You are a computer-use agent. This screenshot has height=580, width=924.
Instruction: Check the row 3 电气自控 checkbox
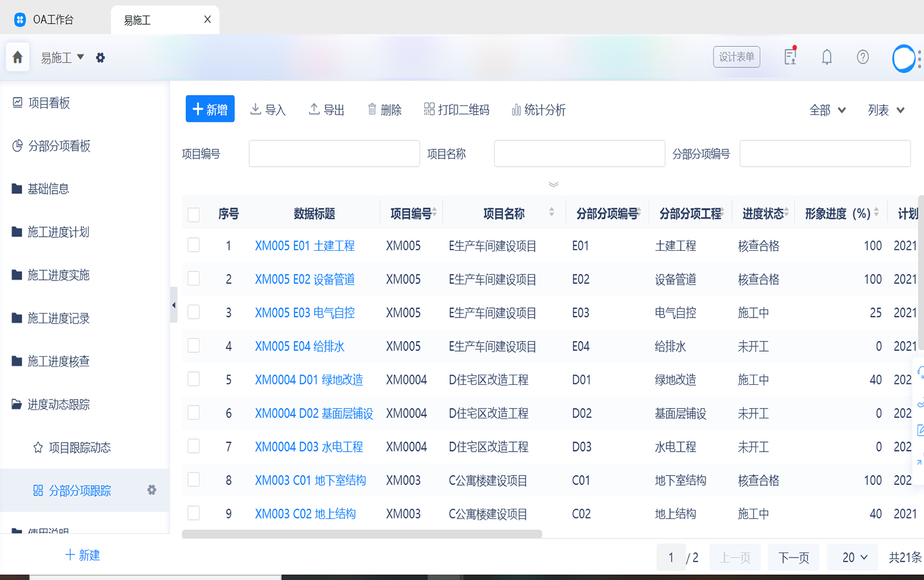pyautogui.click(x=193, y=312)
